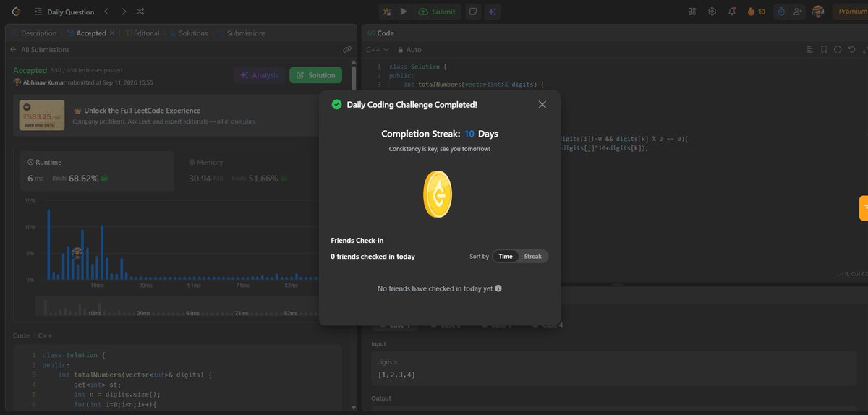Sort friends check-in by Time

(x=506, y=257)
